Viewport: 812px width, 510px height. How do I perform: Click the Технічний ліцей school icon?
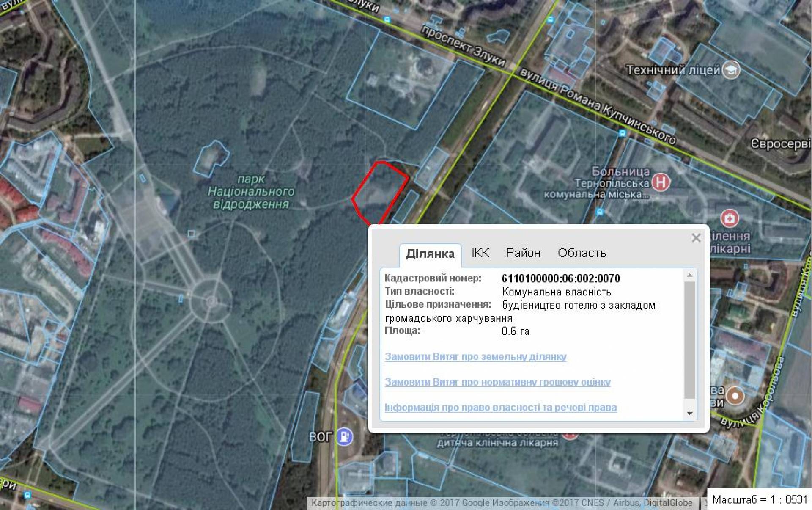pyautogui.click(x=731, y=70)
